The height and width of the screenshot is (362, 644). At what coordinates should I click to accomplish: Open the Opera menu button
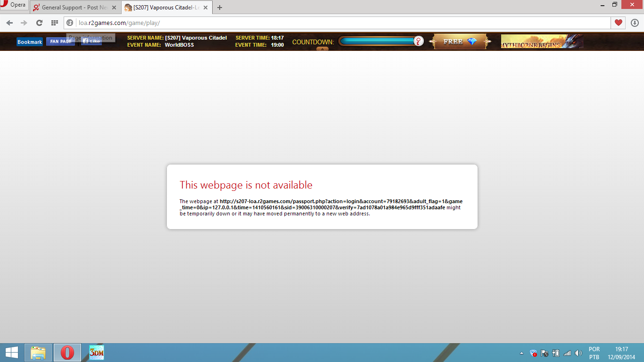tap(13, 6)
